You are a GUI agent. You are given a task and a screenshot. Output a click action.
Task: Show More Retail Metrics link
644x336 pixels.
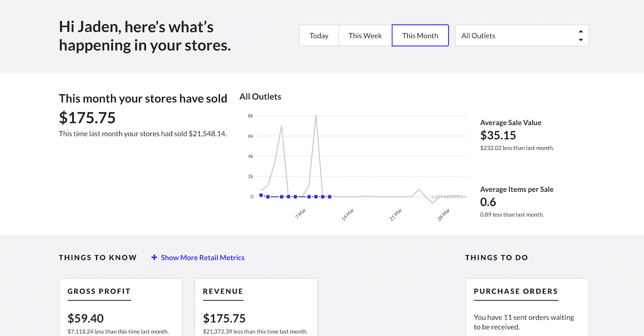[x=202, y=257]
